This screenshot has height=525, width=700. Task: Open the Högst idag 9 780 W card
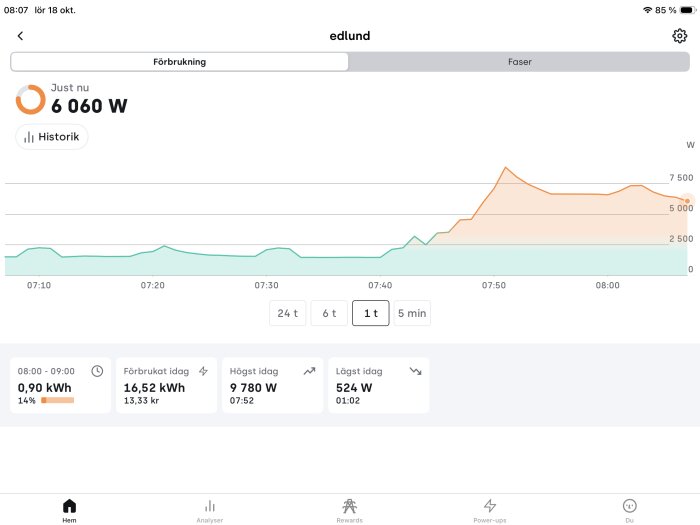[x=272, y=385]
